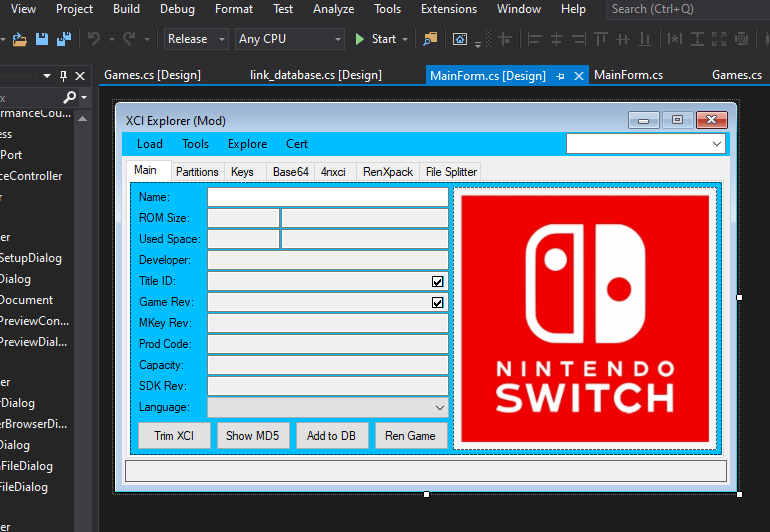Click the Explore menu in the form
Image resolution: width=770 pixels, height=532 pixels.
[248, 144]
